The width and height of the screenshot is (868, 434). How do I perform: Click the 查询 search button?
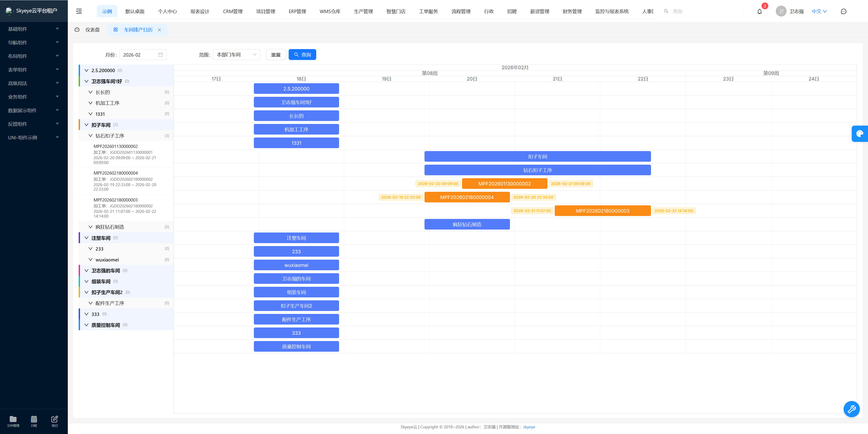(x=302, y=55)
